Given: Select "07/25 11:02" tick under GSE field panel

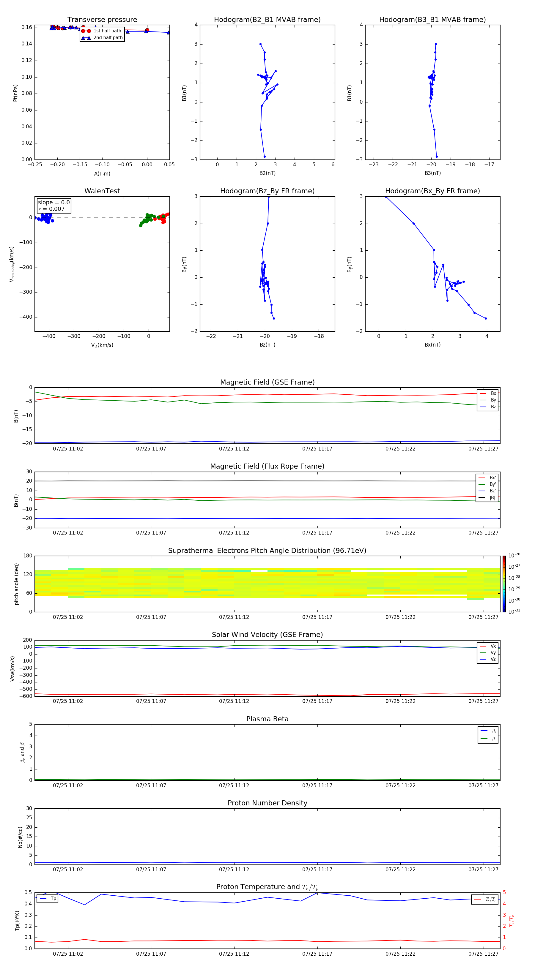Looking at the screenshot, I should (68, 449).
